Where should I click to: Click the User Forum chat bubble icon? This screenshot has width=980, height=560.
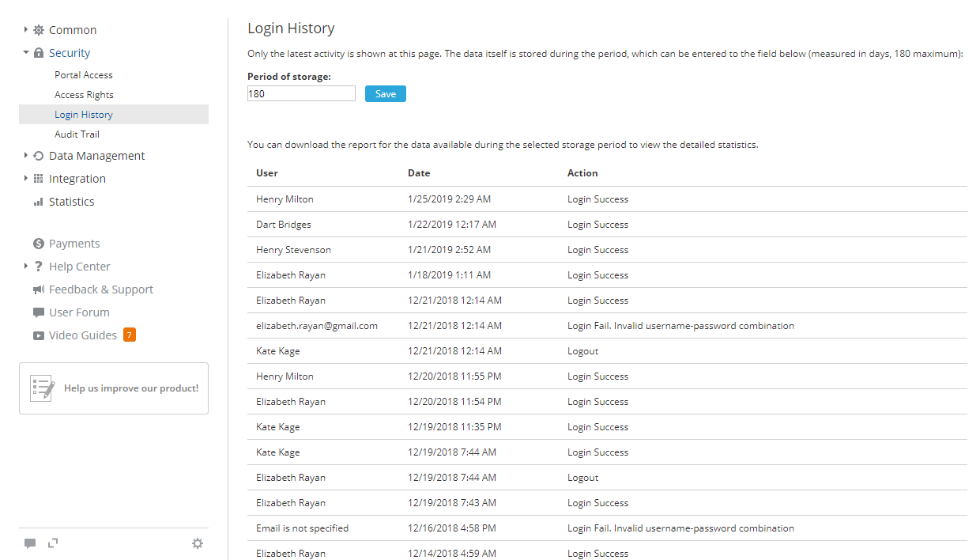click(39, 312)
